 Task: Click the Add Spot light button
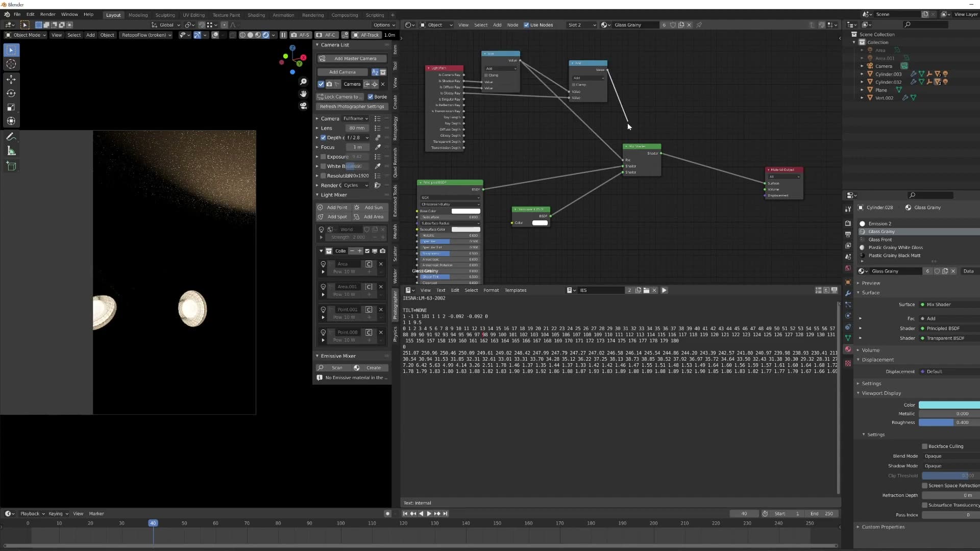334,217
